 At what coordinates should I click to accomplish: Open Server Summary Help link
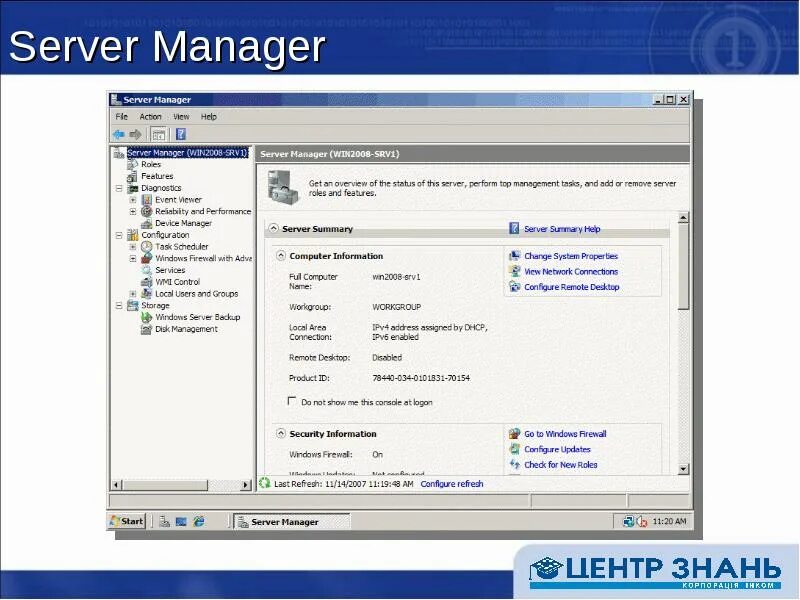coord(562,229)
